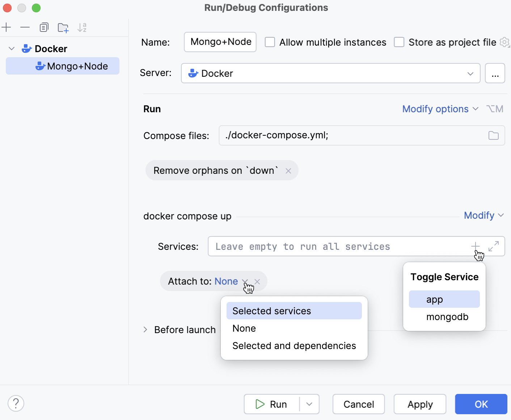511x420 pixels.
Task: Remove the selected configuration
Action: click(25, 27)
